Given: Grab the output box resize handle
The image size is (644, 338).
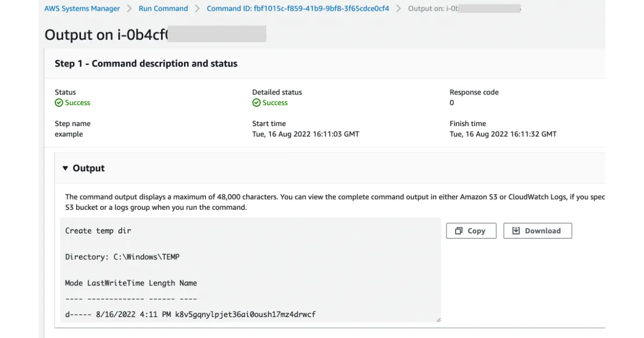Looking at the screenshot, I should [438, 319].
